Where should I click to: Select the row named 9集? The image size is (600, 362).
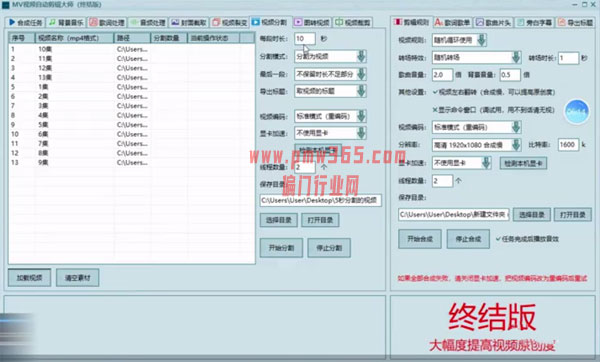pos(132,163)
